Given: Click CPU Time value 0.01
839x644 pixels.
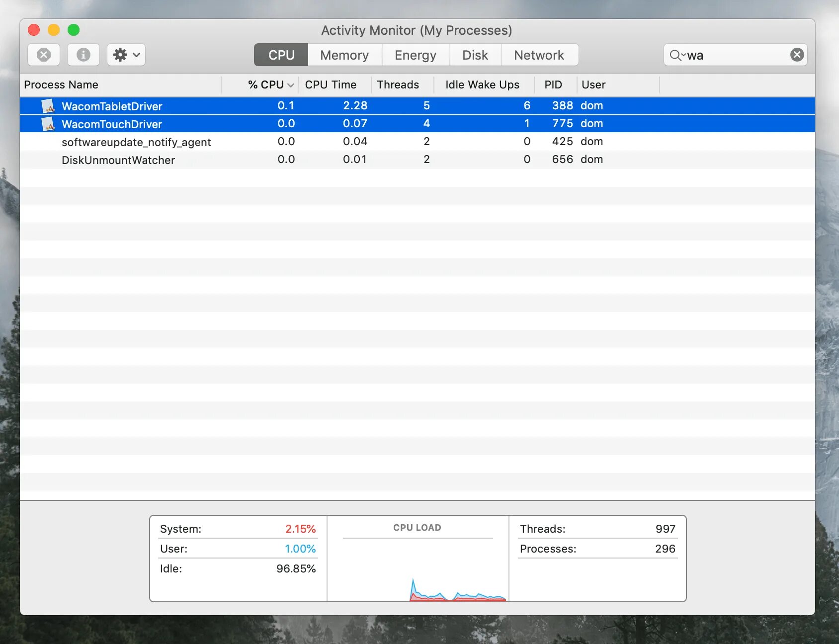Looking at the screenshot, I should [355, 159].
